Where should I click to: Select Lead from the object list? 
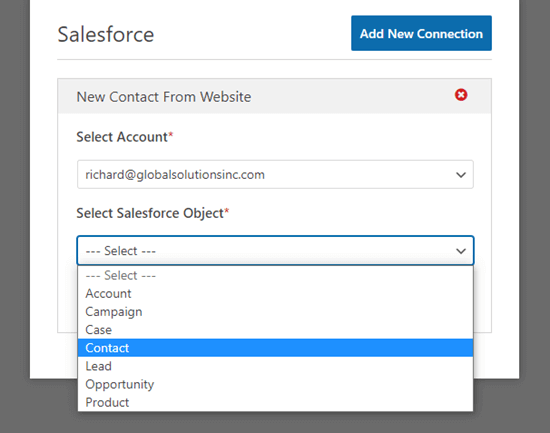tap(275, 366)
